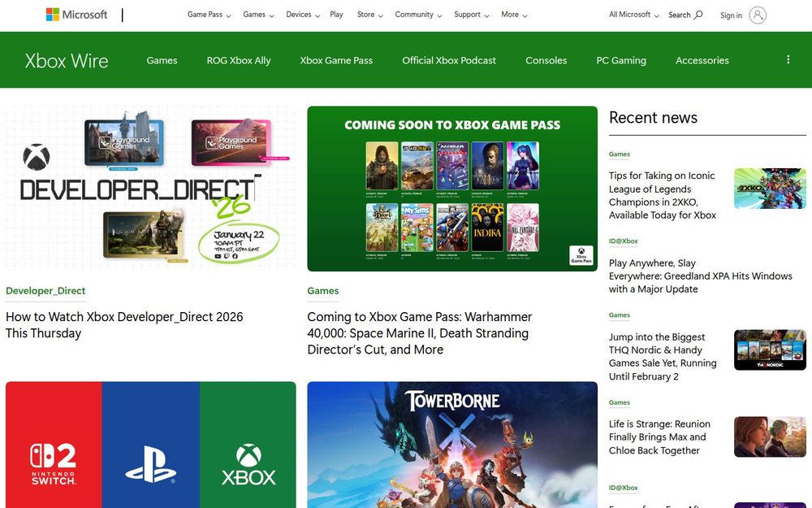The width and height of the screenshot is (812, 508).
Task: Expand the Games dropdown in top navigation
Action: tap(258, 15)
